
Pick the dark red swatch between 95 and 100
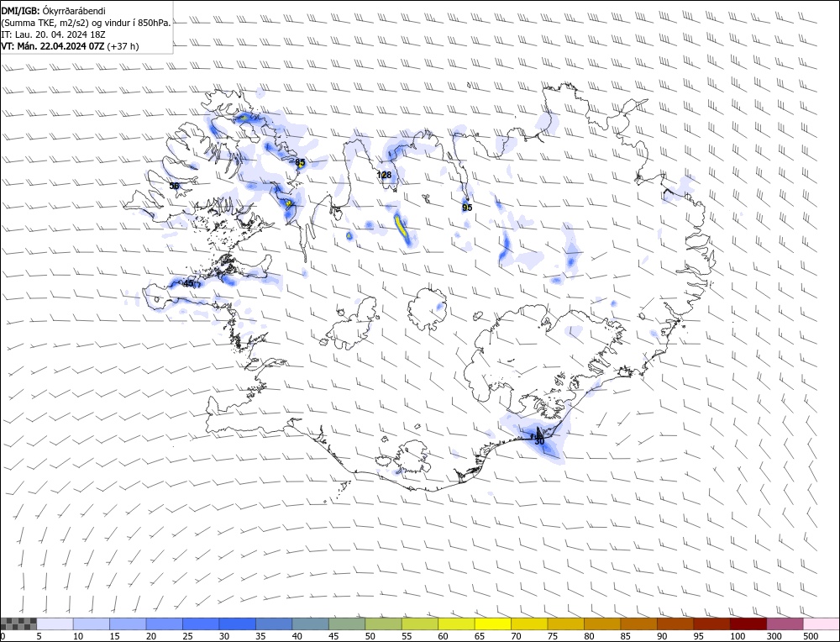711,624
